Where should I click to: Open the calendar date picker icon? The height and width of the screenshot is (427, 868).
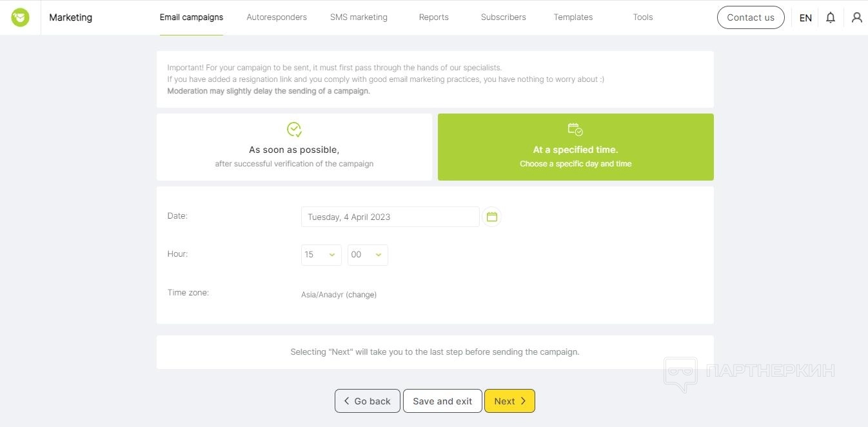pyautogui.click(x=491, y=217)
